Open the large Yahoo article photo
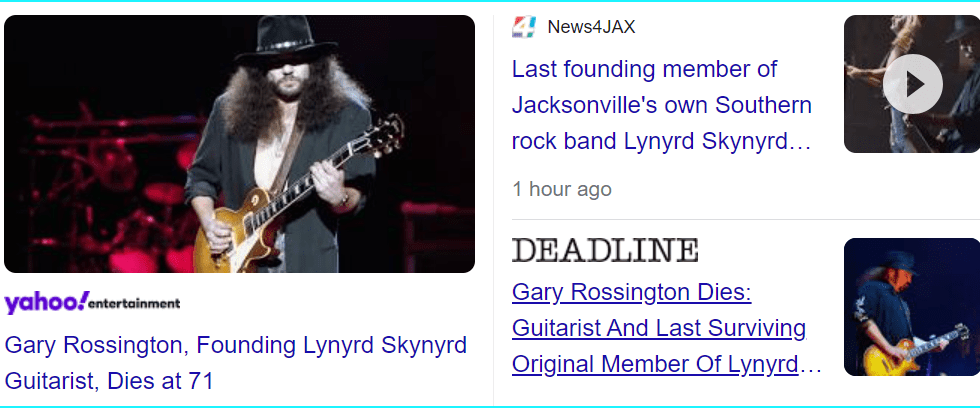The image size is (980, 408). coord(239,144)
